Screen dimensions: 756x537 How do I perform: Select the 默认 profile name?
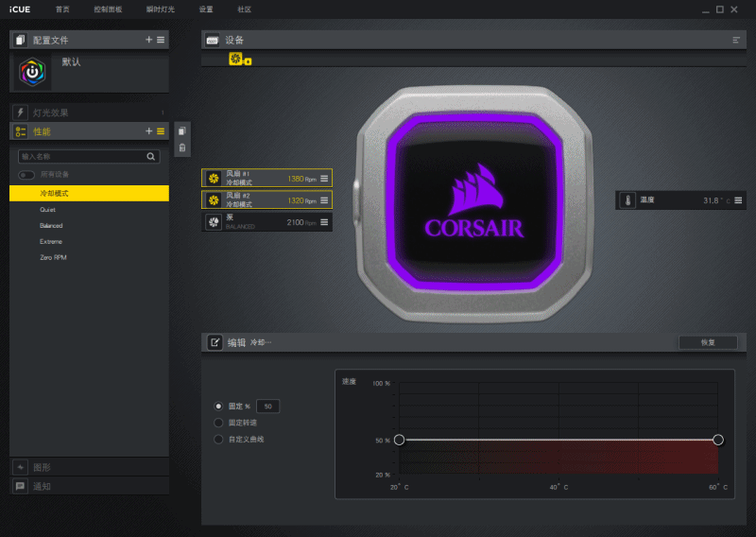71,61
